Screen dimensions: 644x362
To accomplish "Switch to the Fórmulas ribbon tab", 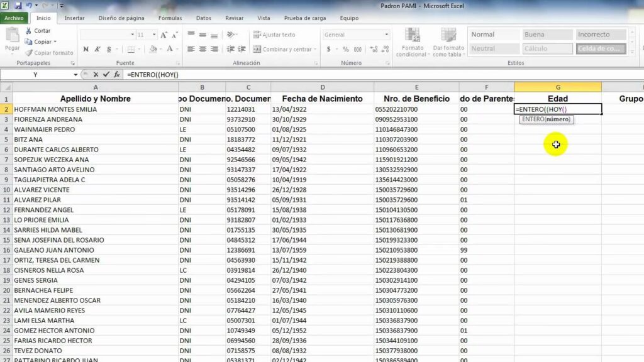I will click(x=170, y=18).
